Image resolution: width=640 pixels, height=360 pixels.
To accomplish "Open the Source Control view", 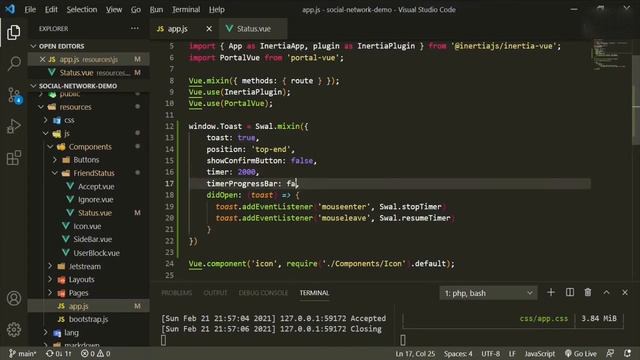I will click(x=14, y=95).
